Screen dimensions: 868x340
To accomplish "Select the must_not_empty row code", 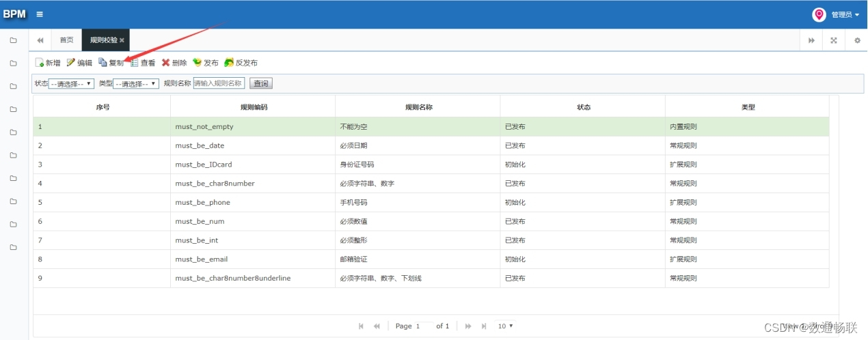I will (204, 127).
